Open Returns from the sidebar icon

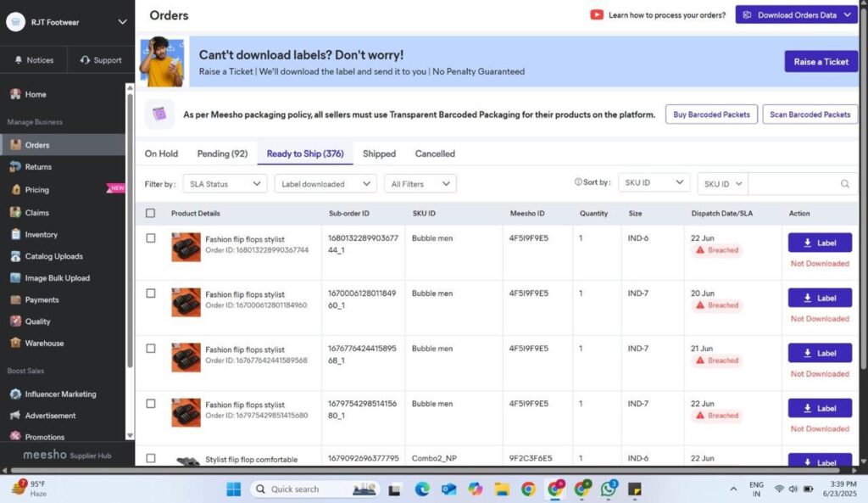click(15, 166)
